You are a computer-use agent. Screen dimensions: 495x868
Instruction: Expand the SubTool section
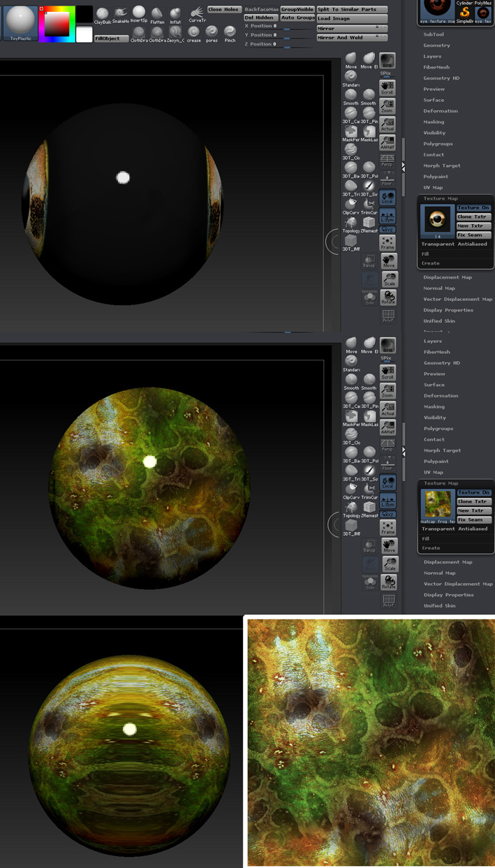[434, 34]
